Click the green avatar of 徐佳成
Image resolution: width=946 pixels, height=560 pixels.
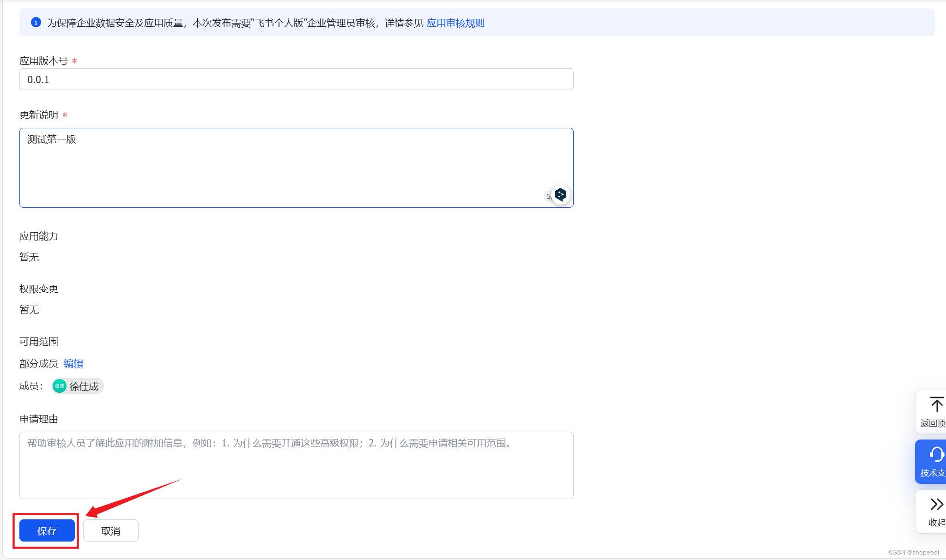point(60,386)
